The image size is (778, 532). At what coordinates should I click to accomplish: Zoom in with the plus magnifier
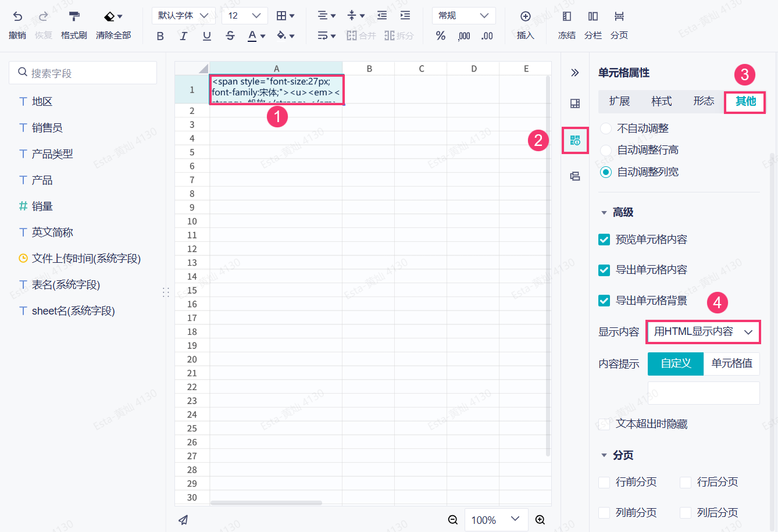tap(540, 520)
